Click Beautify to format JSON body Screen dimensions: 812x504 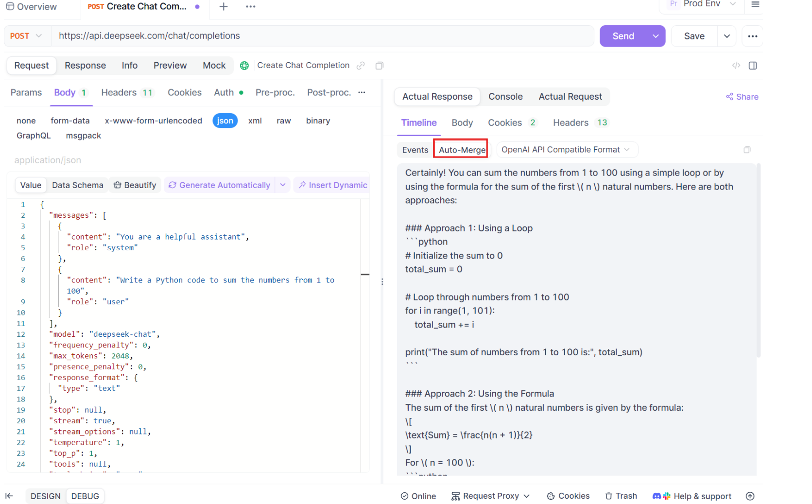(x=135, y=185)
